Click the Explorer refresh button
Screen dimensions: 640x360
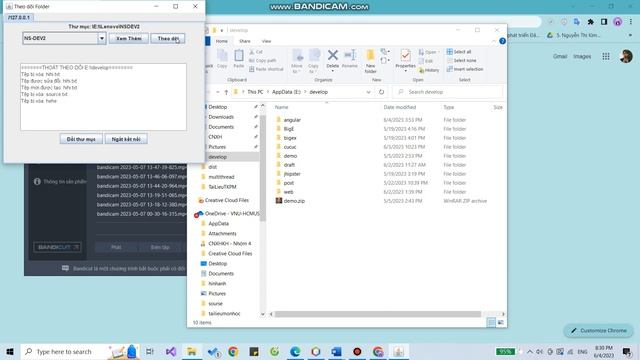[381, 92]
